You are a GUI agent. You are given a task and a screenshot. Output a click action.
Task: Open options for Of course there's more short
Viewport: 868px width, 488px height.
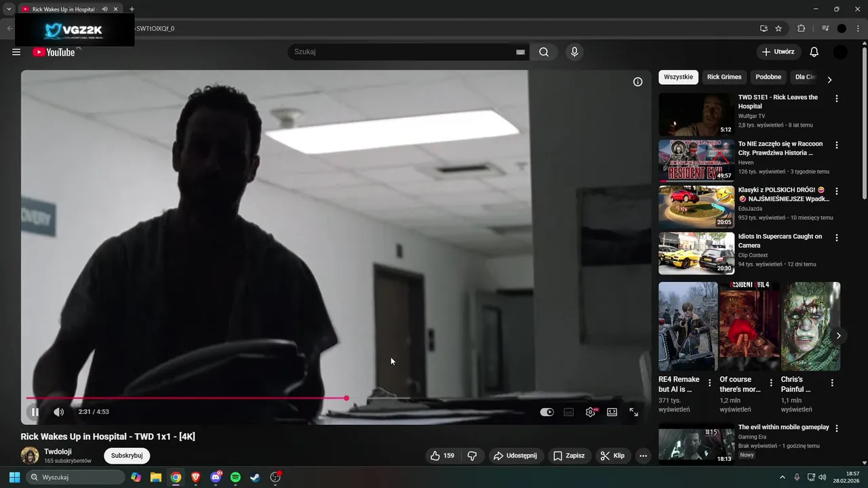[x=771, y=383]
